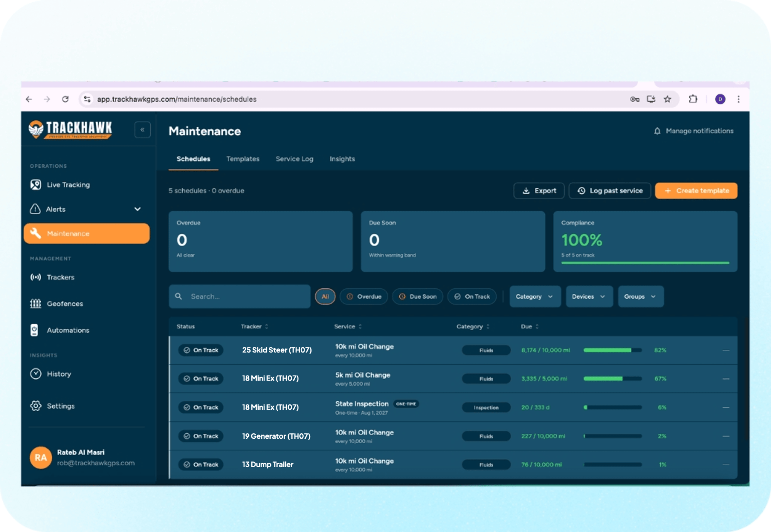This screenshot has height=532, width=771.
Task: Expand the Alerts menu chevron
Action: click(138, 209)
